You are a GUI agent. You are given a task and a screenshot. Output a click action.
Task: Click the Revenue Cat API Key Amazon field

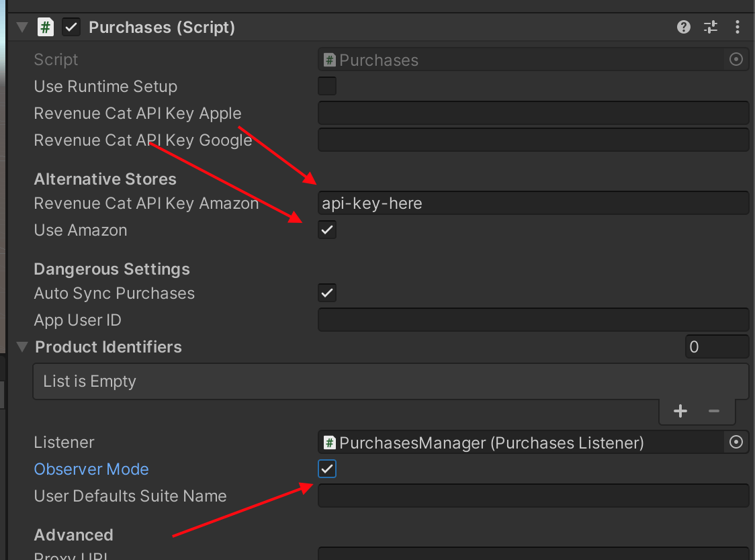533,203
